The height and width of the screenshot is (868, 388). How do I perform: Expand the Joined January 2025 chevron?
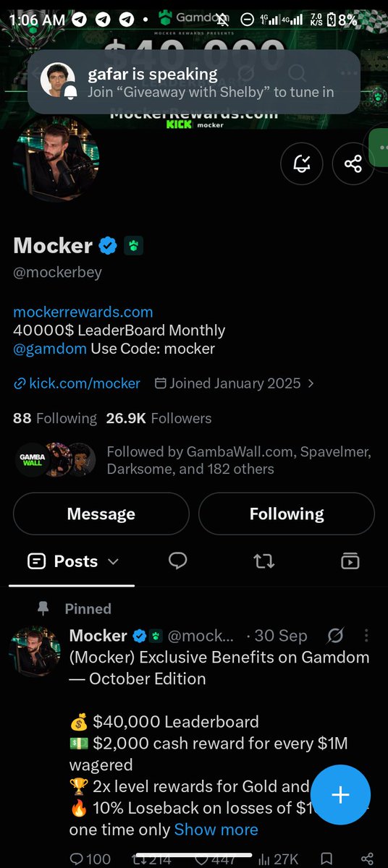tap(311, 383)
